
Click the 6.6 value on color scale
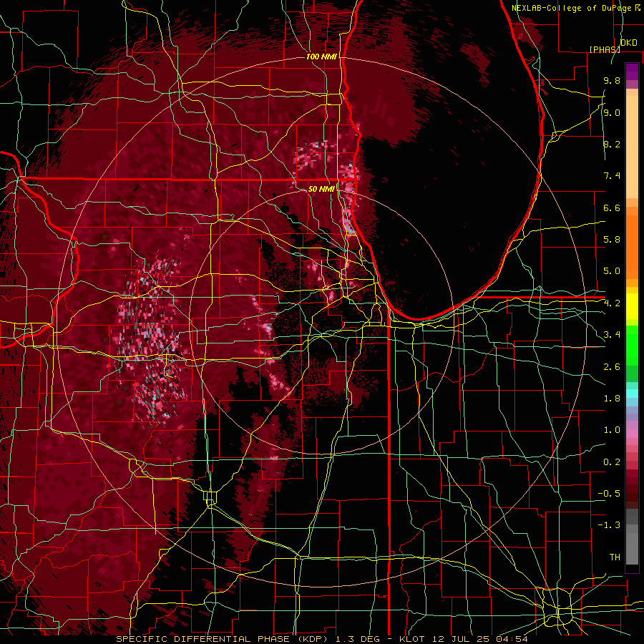coord(612,208)
